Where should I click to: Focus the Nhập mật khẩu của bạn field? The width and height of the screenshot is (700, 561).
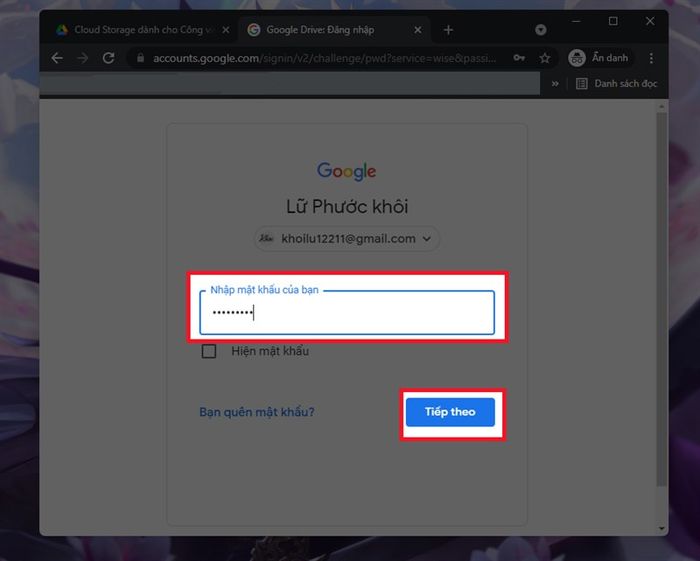(347, 313)
